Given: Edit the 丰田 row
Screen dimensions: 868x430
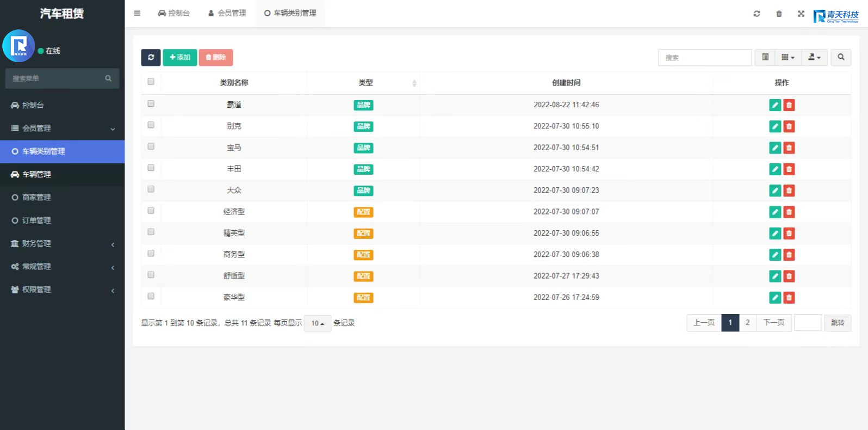Looking at the screenshot, I should (775, 169).
